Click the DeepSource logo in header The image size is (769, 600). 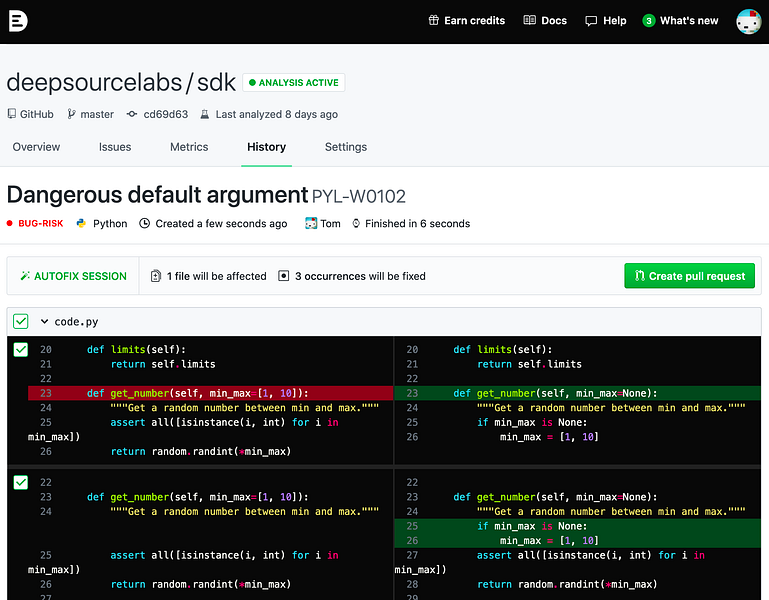[x=18, y=21]
